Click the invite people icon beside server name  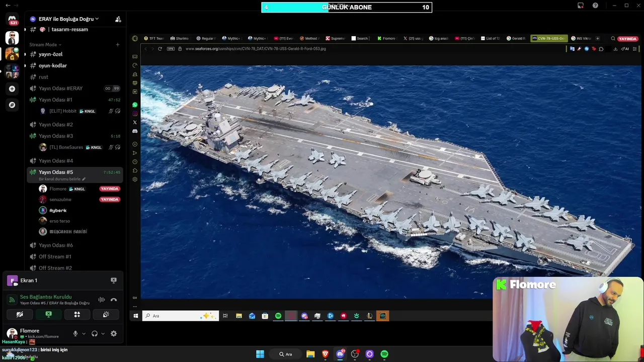tap(118, 19)
